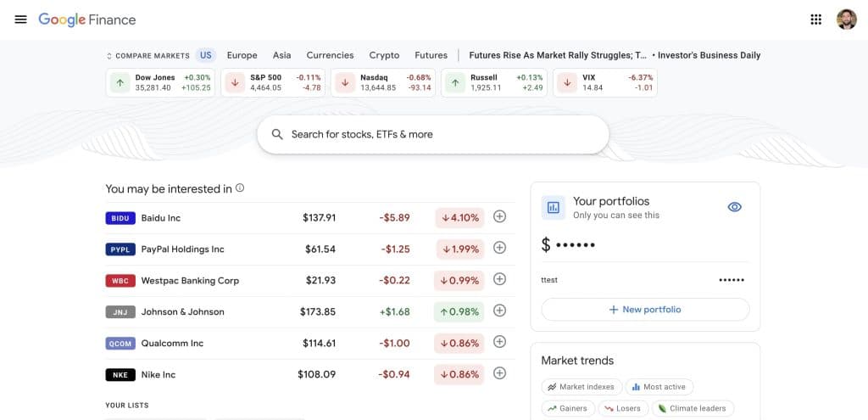Add Nike Inc to a list
This screenshot has width=868, height=420.
(499, 373)
